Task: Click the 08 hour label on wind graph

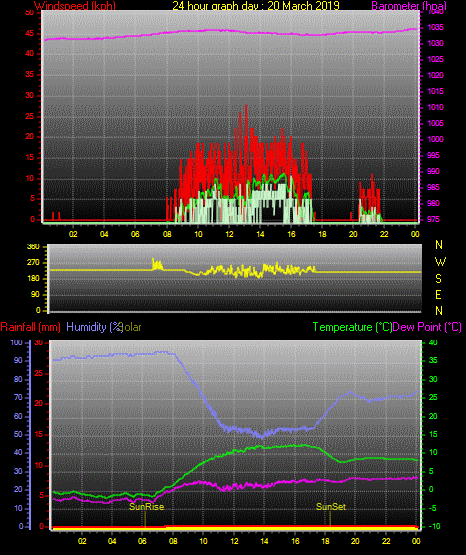Action: 167,234
